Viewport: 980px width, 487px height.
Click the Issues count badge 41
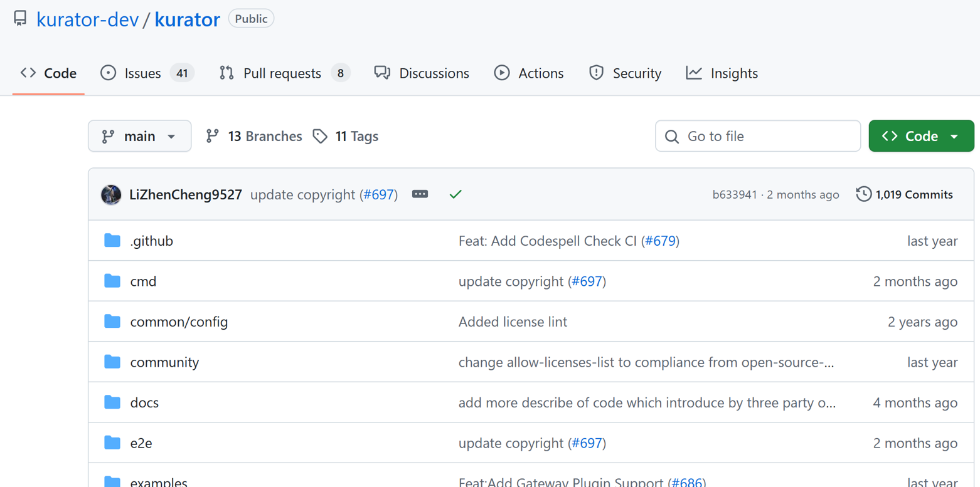tap(182, 73)
